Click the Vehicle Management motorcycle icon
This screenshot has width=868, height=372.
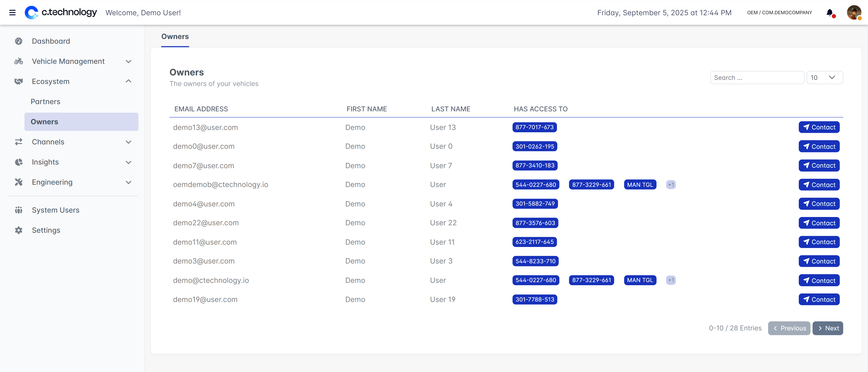click(19, 61)
